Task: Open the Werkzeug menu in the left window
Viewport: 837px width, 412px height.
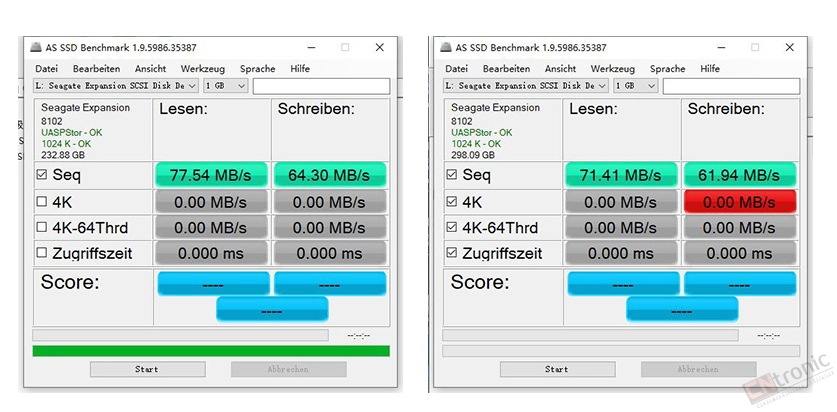Action: click(203, 69)
